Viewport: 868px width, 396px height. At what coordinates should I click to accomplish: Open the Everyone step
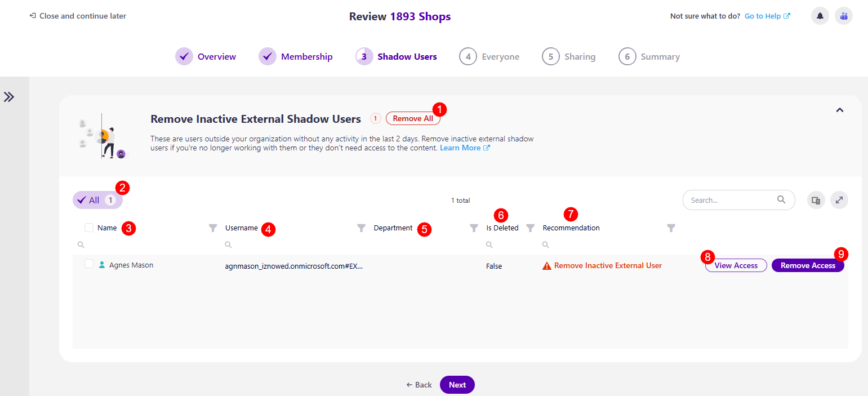click(500, 56)
